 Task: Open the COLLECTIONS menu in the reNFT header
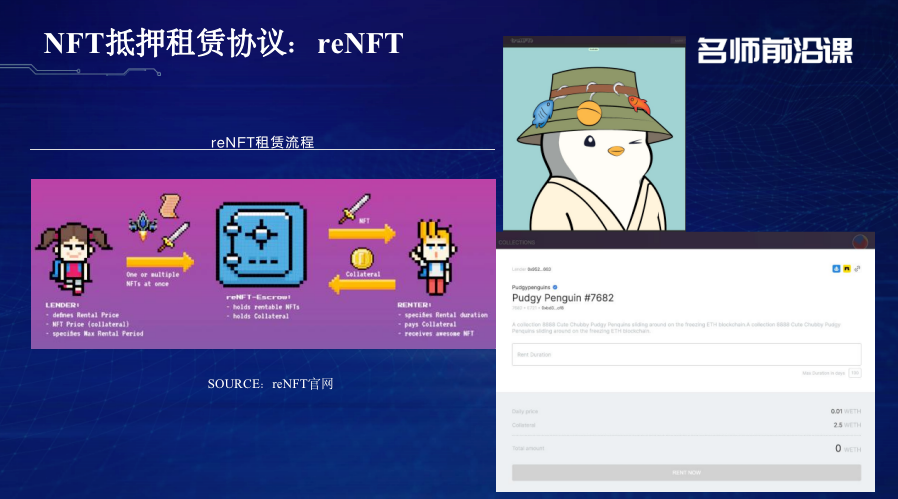(517, 242)
